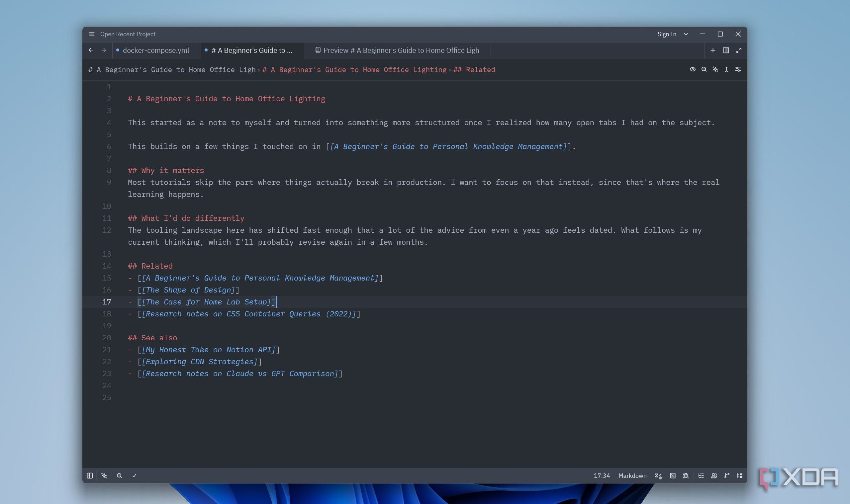Click the '## See also' heading

(x=152, y=338)
